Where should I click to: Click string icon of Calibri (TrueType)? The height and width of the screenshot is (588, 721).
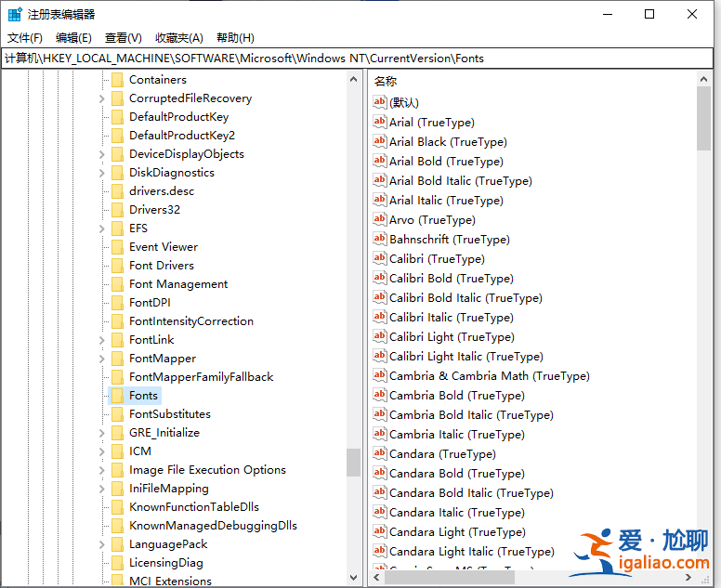point(379,258)
